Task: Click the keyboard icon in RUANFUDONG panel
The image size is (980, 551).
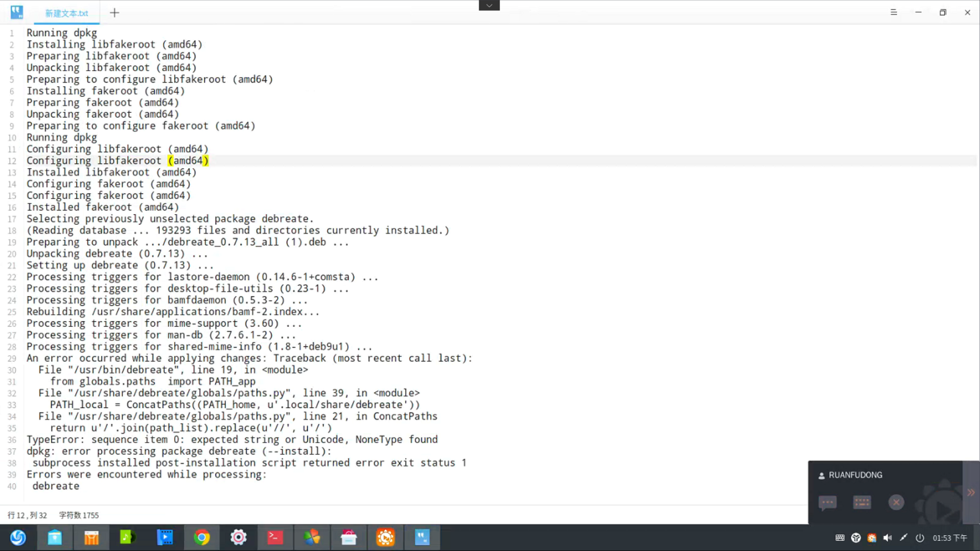Action: (862, 503)
